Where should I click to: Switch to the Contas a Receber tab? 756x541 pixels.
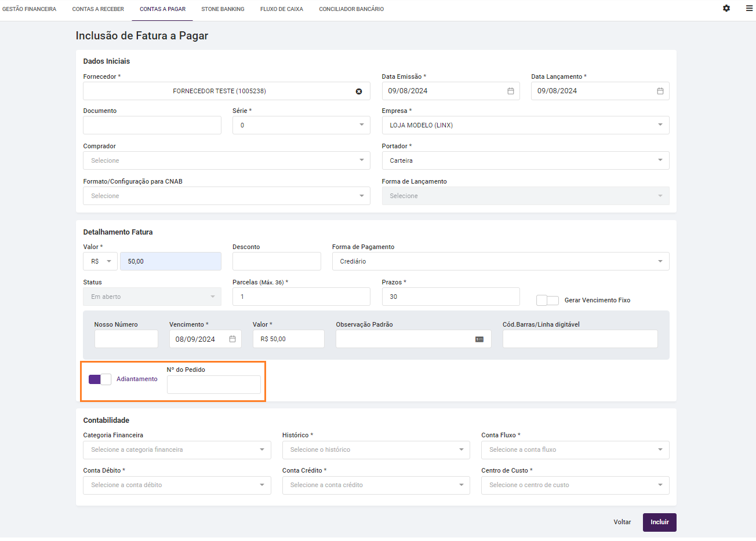(x=98, y=9)
